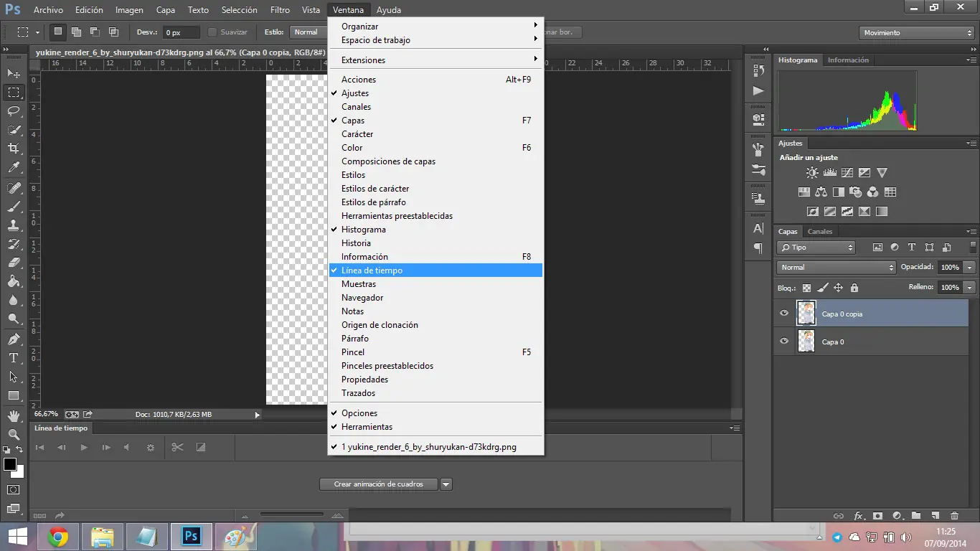Select the Eyedropper tool
The image size is (980, 551).
coord(14,167)
